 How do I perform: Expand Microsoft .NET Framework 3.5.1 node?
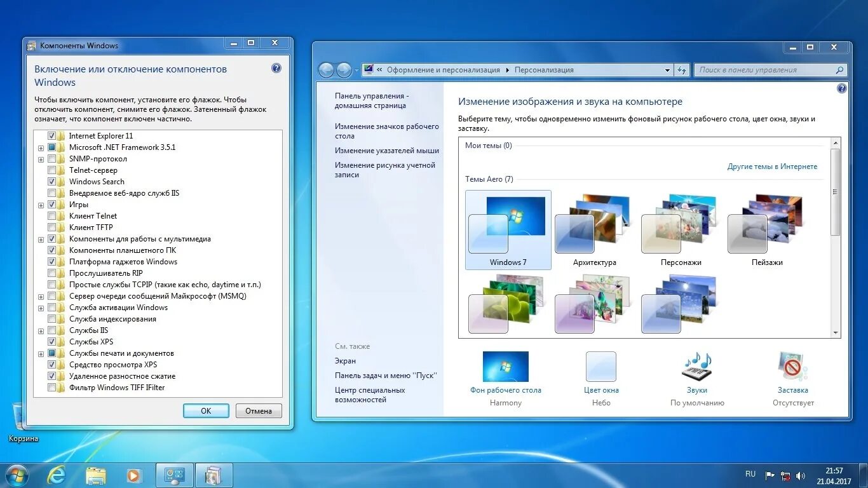[41, 147]
